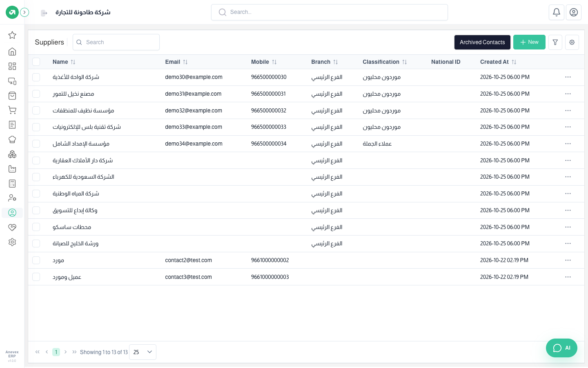Viewport: 588px width, 368px height.
Task: Open the factory icon in the sidebar
Action: (x=12, y=169)
